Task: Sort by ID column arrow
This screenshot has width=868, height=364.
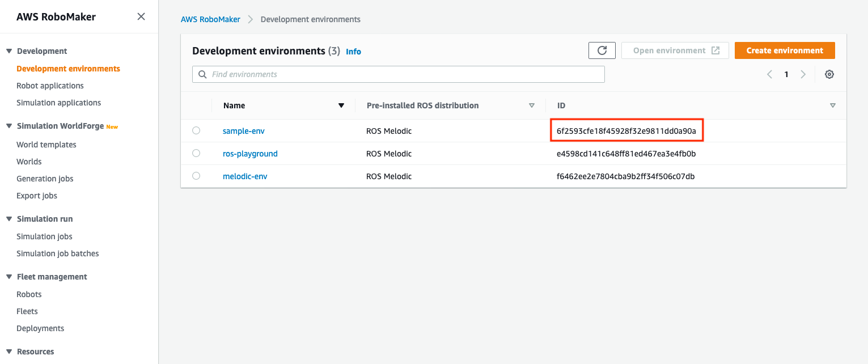Action: 833,105
